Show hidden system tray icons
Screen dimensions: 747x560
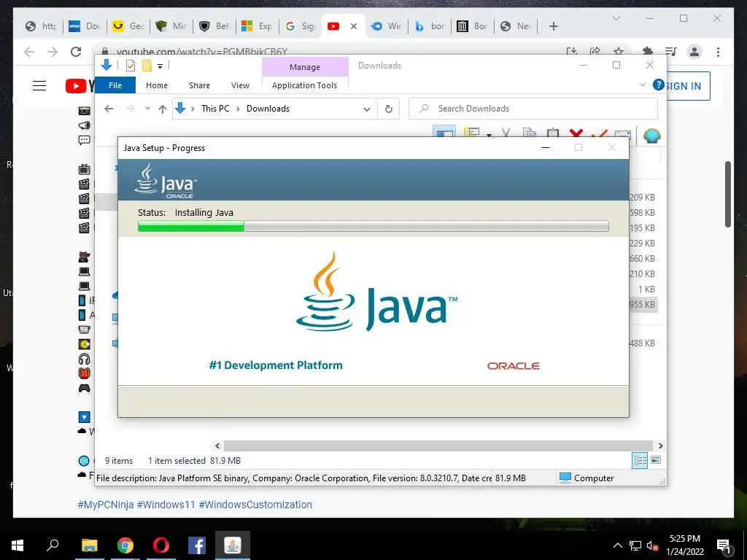tap(617, 545)
